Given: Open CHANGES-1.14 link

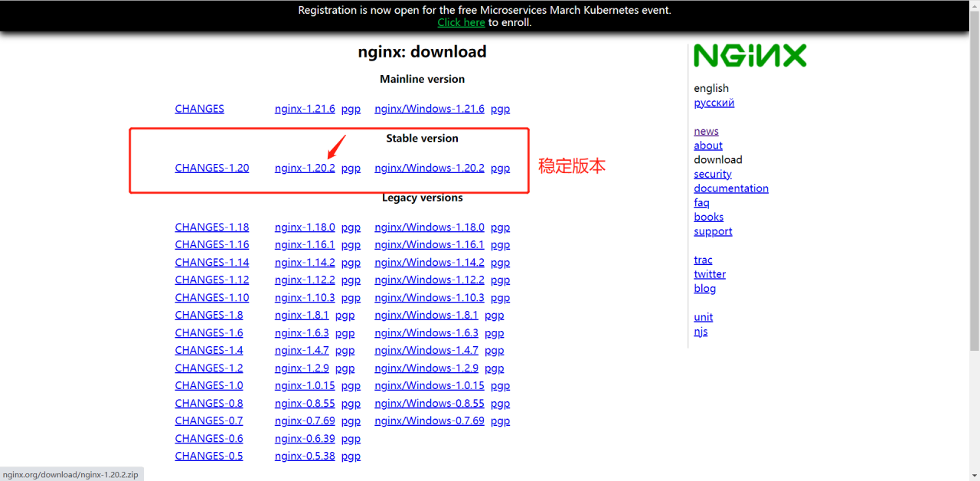Looking at the screenshot, I should [212, 262].
